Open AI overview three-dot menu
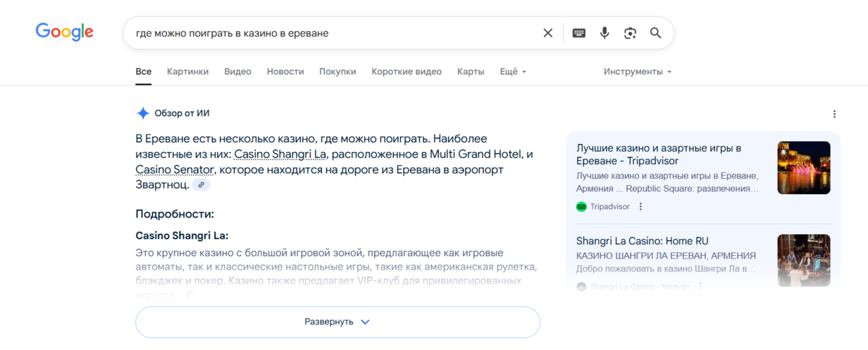Image resolution: width=868 pixels, height=350 pixels. point(834,114)
